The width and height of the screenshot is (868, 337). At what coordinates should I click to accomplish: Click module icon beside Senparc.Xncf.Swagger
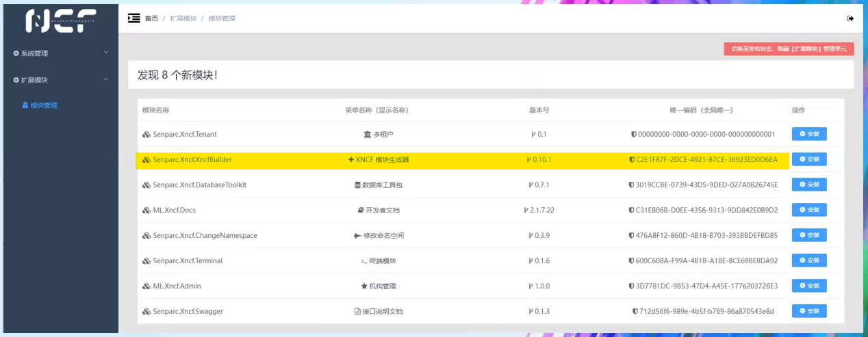146,312
